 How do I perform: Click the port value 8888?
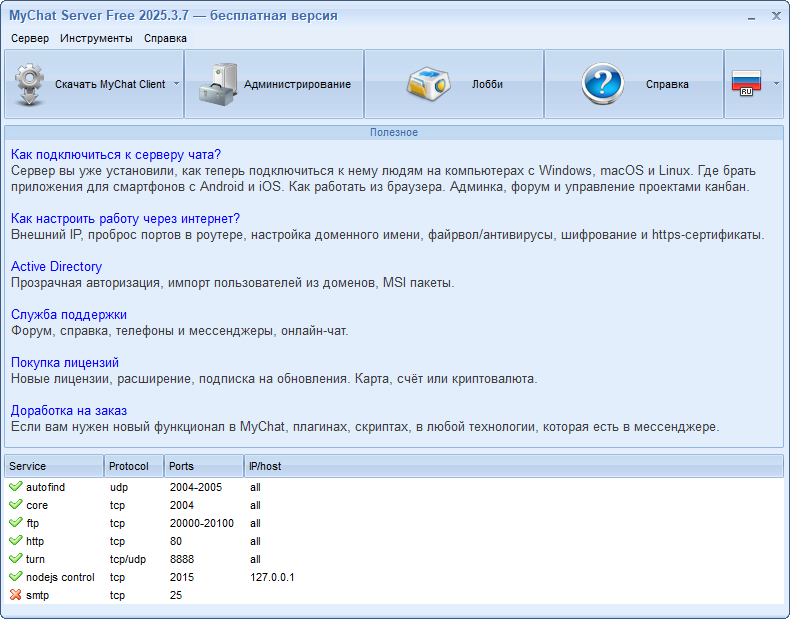(x=182, y=559)
